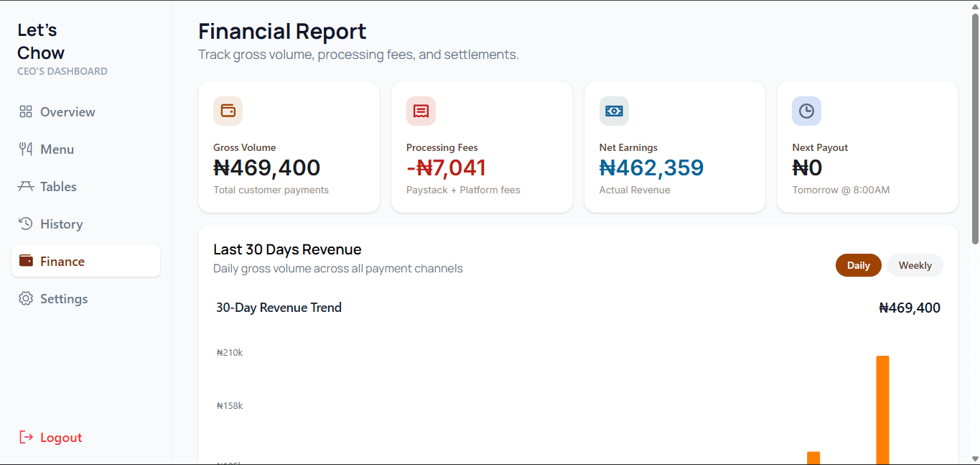
Task: Click the 'Track gross volume' subtitle
Action: (358, 55)
